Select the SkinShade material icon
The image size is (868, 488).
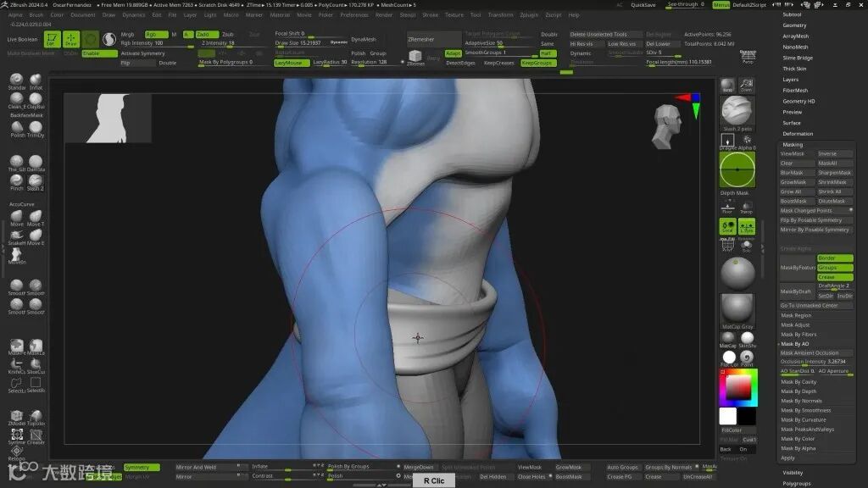pos(748,339)
